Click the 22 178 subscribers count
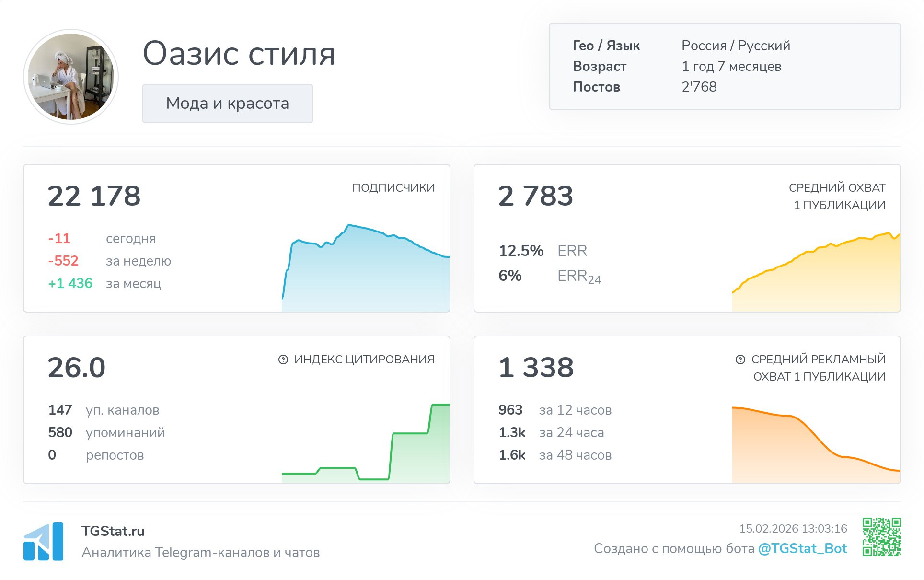The width and height of the screenshot is (924, 580). click(94, 196)
